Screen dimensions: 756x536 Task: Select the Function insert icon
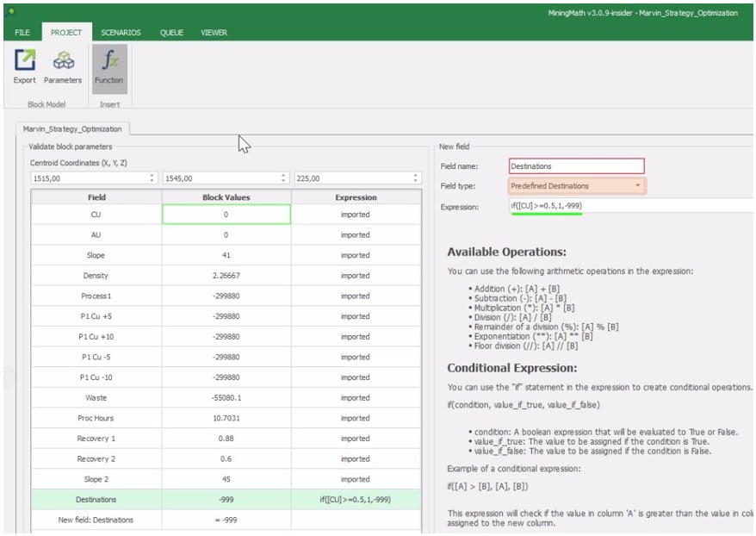pos(109,61)
